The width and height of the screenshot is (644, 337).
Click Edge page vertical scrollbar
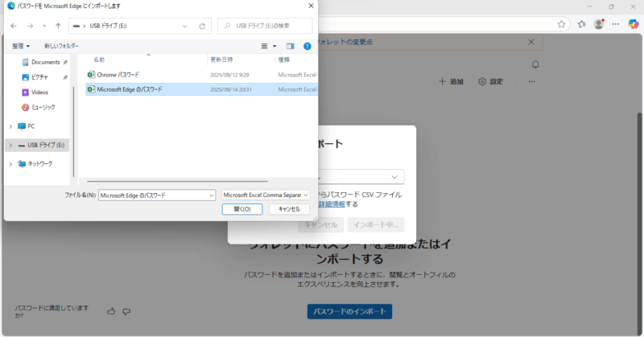[x=638, y=224]
